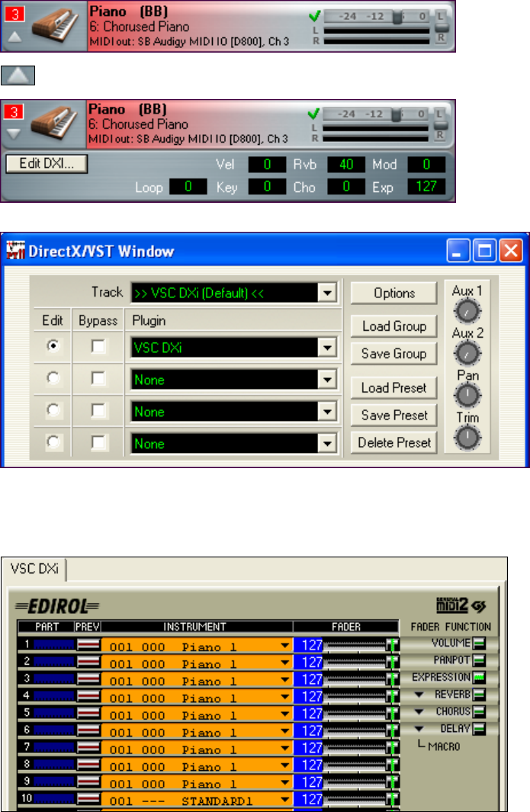Toggle VOLUME fader function indicator
This screenshot has height=812, width=530.
pos(479,644)
